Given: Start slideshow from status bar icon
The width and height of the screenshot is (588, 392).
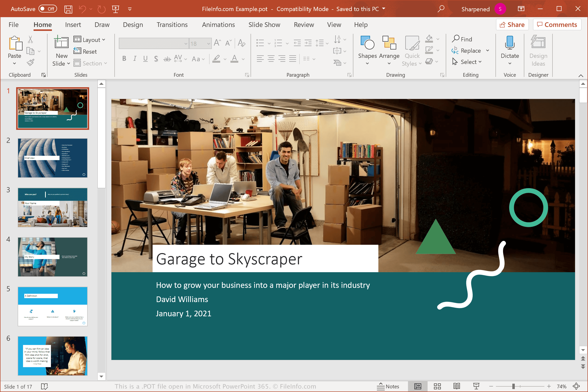Looking at the screenshot, I should coord(476,386).
